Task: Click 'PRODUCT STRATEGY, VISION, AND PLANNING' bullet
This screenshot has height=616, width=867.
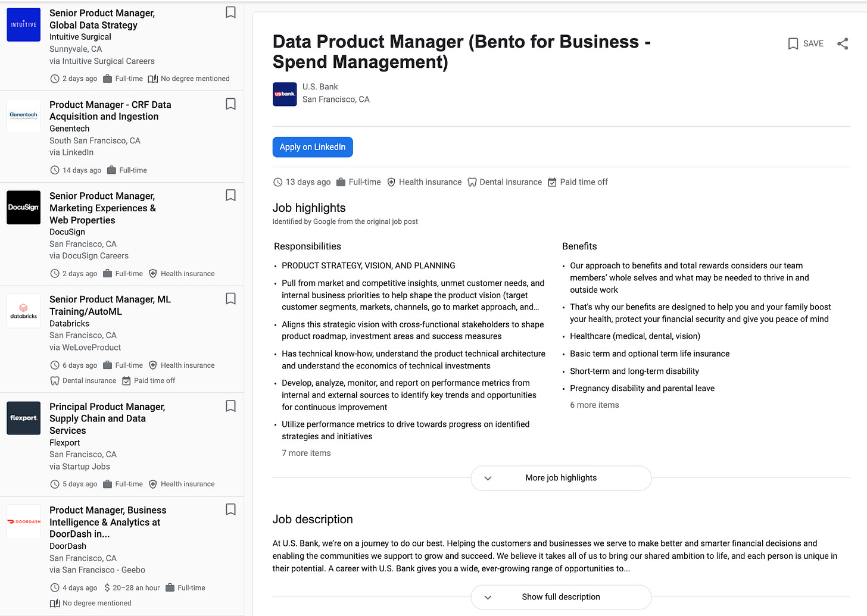Action: click(x=369, y=266)
